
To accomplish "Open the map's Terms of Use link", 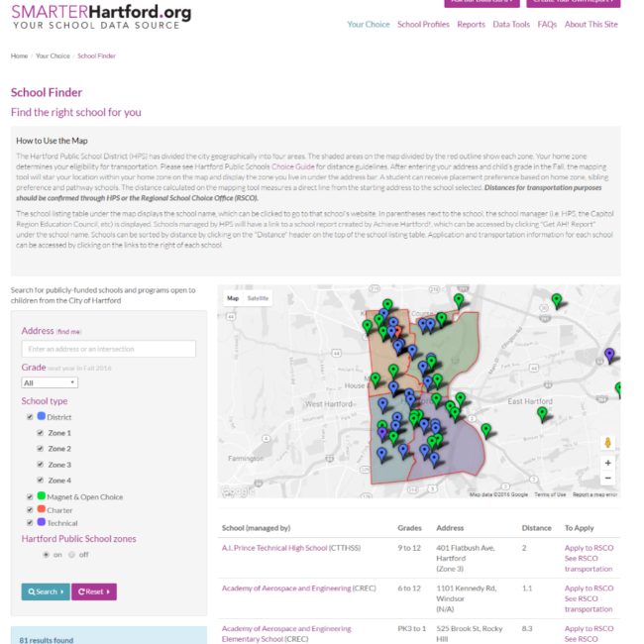I will pyautogui.click(x=550, y=494).
